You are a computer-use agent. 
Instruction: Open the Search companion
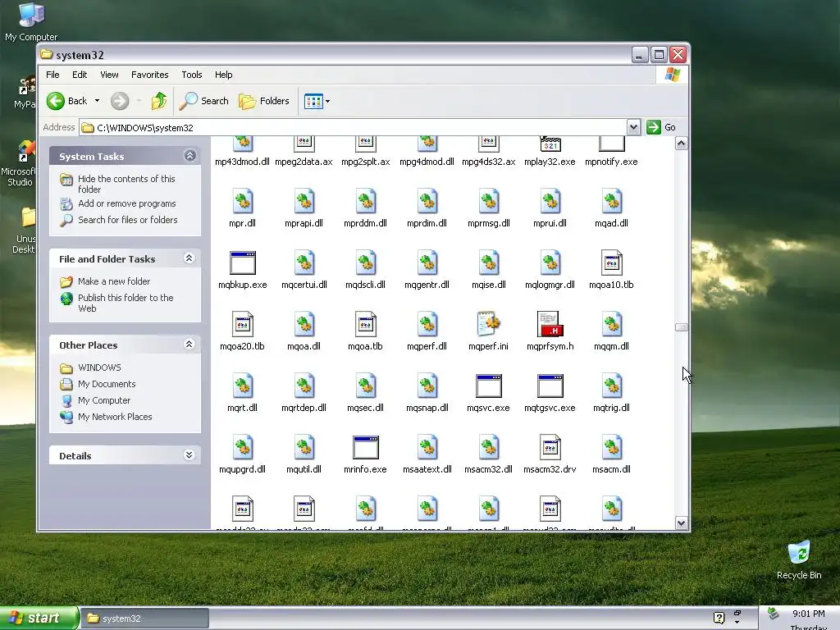203,101
